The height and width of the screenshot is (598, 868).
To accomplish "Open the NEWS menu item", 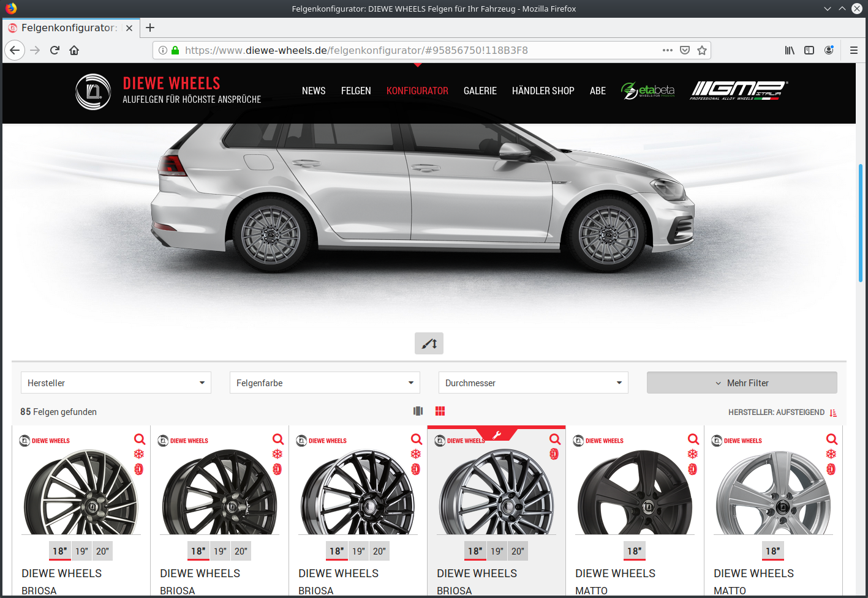I will (x=314, y=91).
